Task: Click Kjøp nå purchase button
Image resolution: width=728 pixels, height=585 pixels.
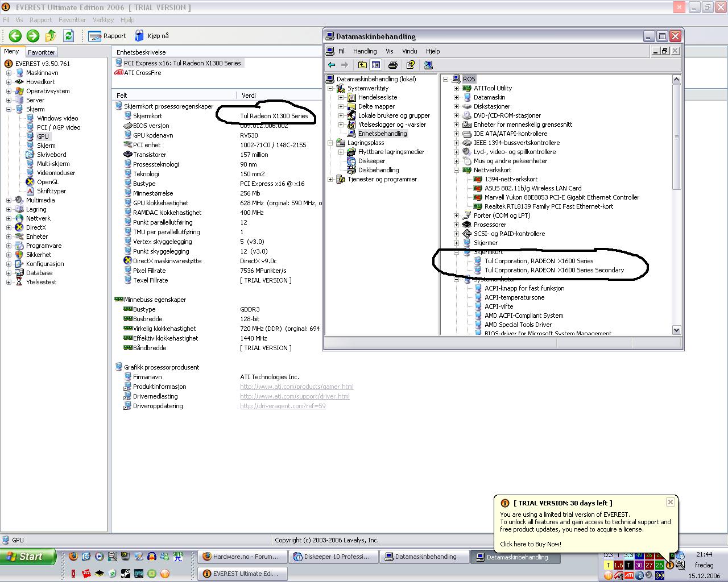Action: click(152, 36)
